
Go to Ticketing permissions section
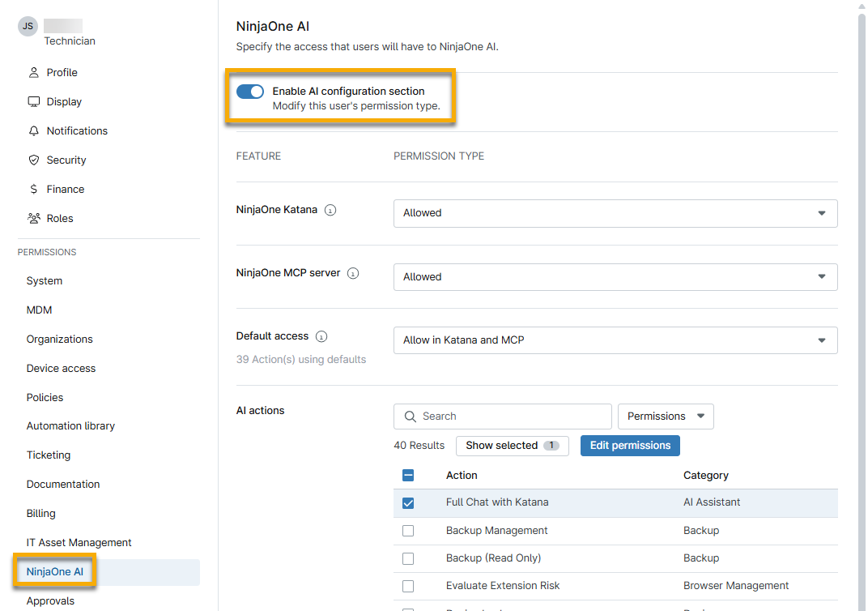click(x=49, y=455)
